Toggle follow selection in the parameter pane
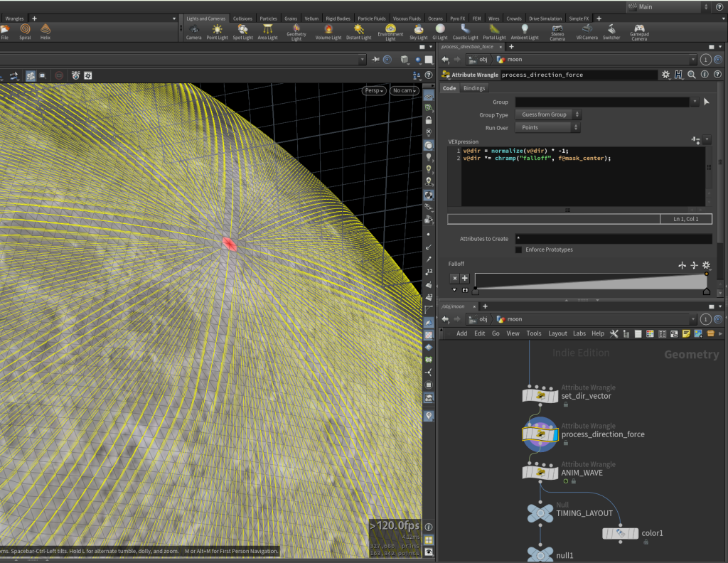Viewport: 728px width, 563px height. [718, 60]
